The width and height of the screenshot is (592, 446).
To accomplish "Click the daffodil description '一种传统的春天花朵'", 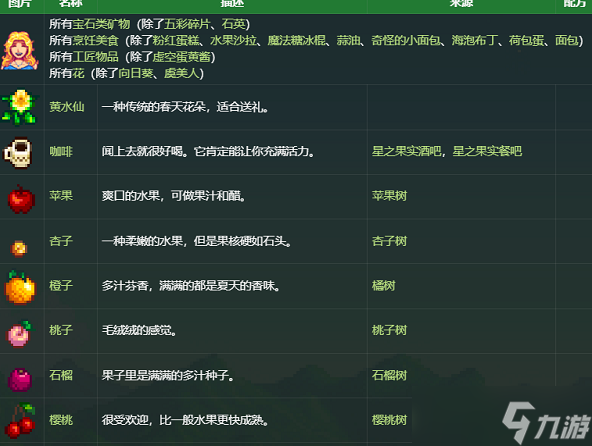I will (x=154, y=107).
